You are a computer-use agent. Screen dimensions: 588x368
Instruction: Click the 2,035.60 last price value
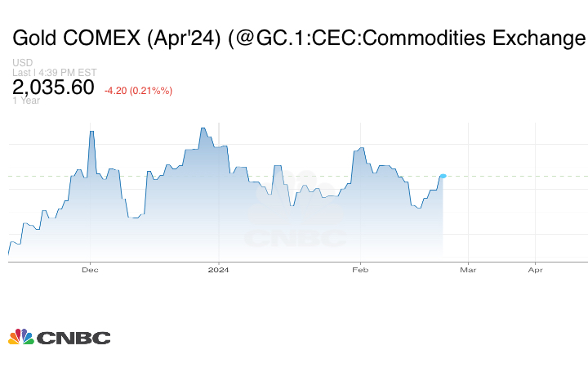[53, 87]
